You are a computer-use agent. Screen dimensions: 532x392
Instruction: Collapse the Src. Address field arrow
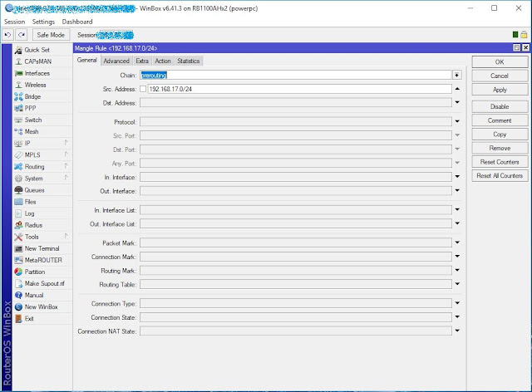457,89
